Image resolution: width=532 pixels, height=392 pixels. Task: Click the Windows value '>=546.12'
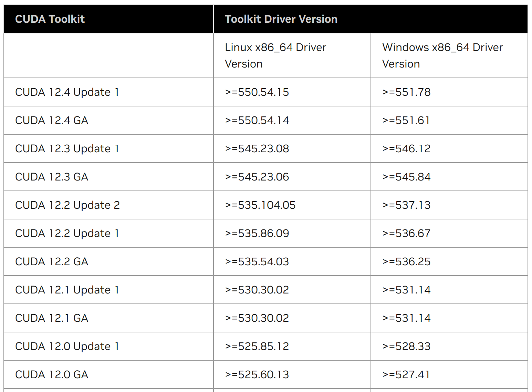pyautogui.click(x=406, y=148)
